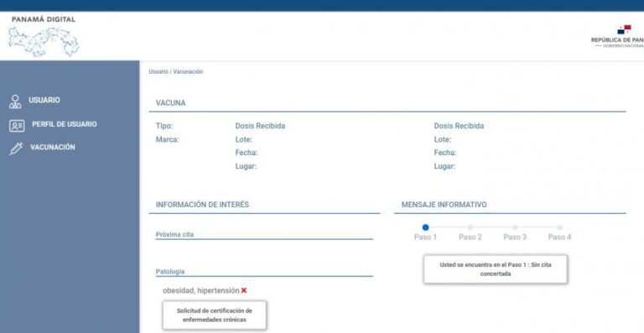Click the Vacunación breadcrumb link

188,71
